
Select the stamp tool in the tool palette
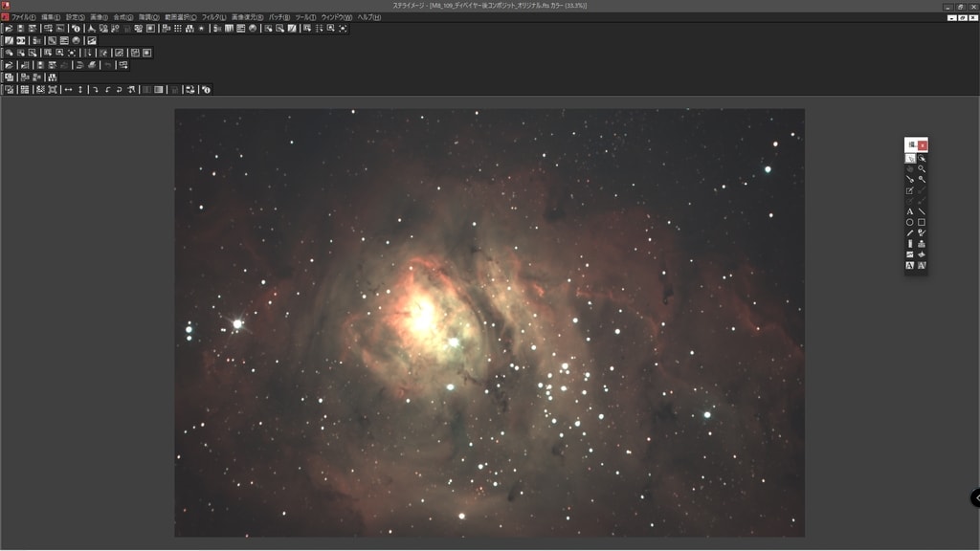pos(922,244)
